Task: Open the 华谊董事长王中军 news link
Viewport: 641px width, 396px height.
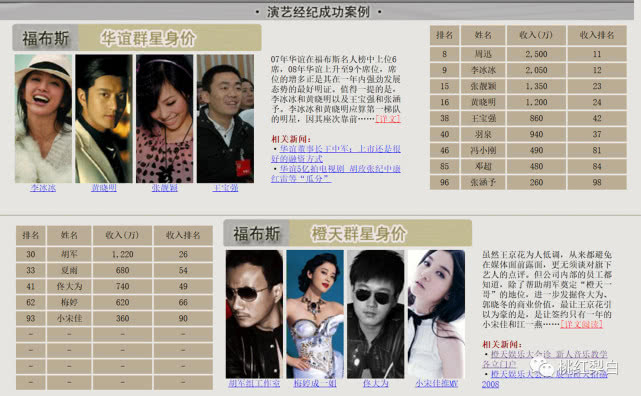Action: [336, 154]
